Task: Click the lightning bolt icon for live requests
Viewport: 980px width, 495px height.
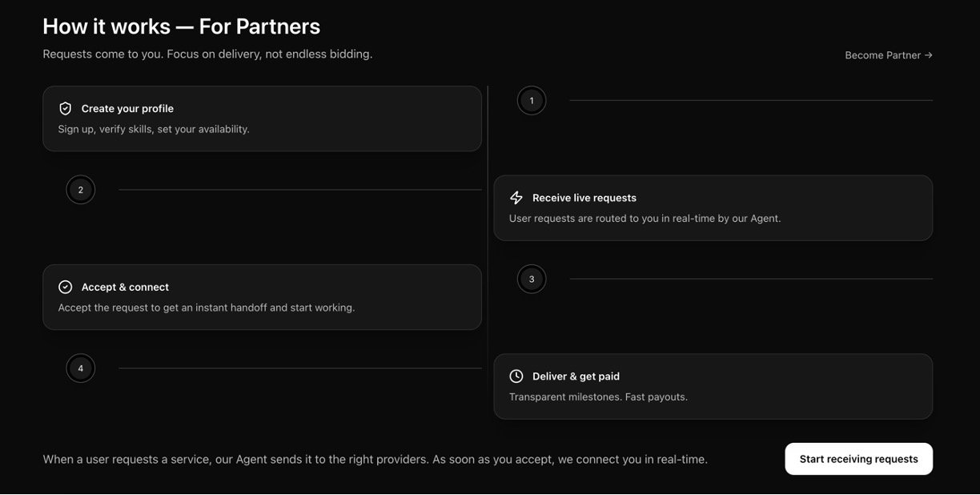Action: 516,198
